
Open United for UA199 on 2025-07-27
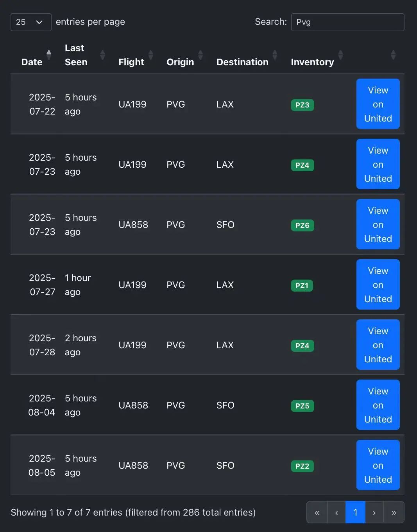(378, 285)
